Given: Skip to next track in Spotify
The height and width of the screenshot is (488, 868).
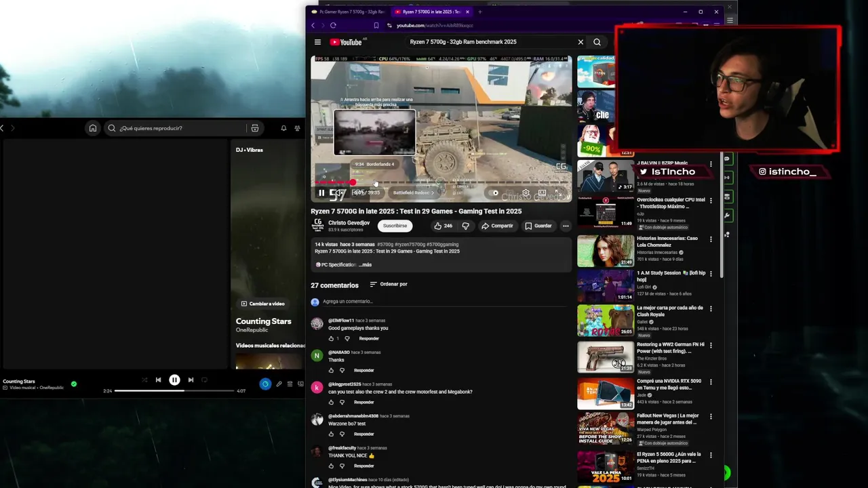Looking at the screenshot, I should [x=191, y=380].
